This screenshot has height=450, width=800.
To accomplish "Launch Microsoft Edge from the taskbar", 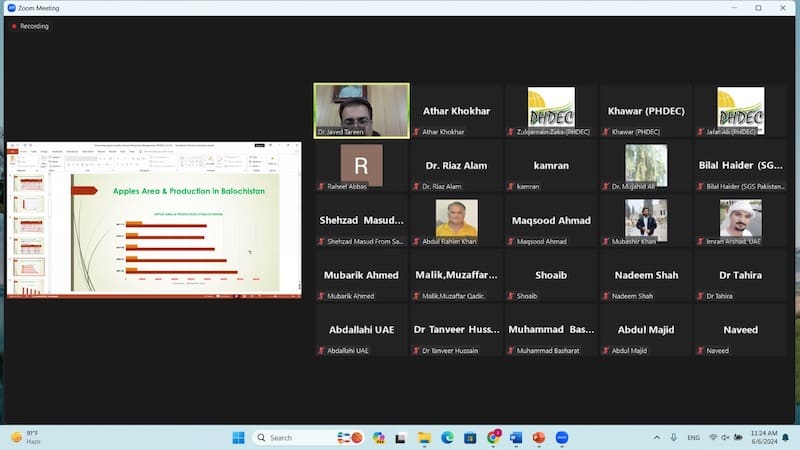I will [447, 437].
